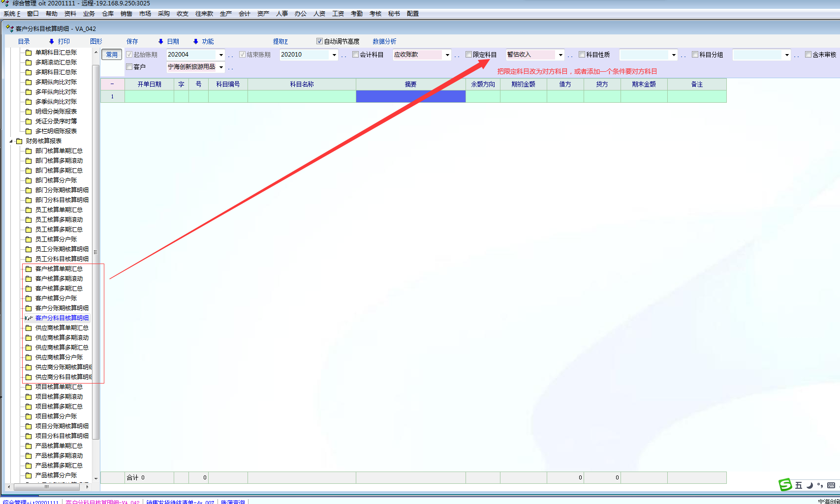The height and width of the screenshot is (504, 840).
Task: Click the Sogou soft keyboard icon
Action: click(x=831, y=485)
